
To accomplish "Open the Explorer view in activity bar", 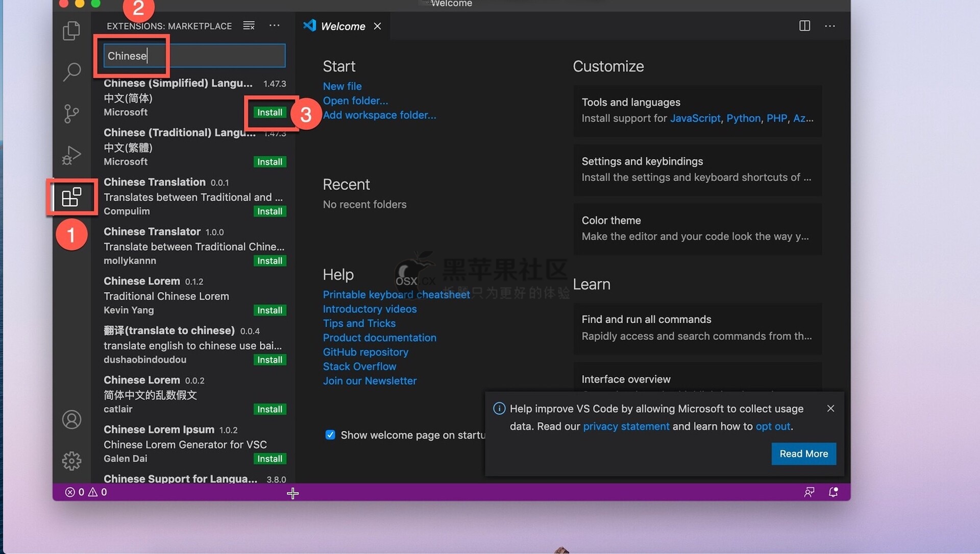I will [x=71, y=31].
